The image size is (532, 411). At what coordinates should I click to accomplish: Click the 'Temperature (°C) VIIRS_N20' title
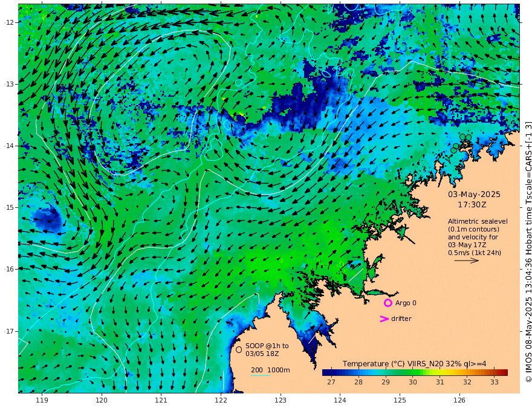click(393, 364)
